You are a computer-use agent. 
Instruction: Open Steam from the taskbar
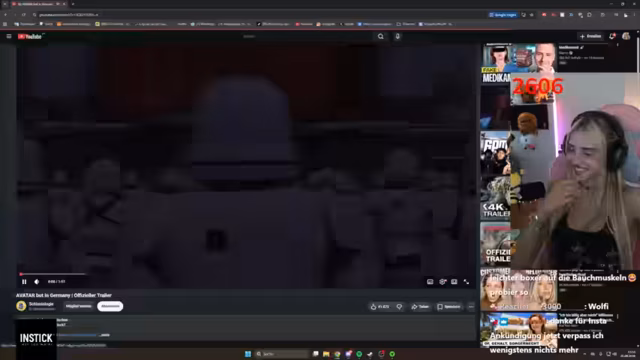coord(370,354)
